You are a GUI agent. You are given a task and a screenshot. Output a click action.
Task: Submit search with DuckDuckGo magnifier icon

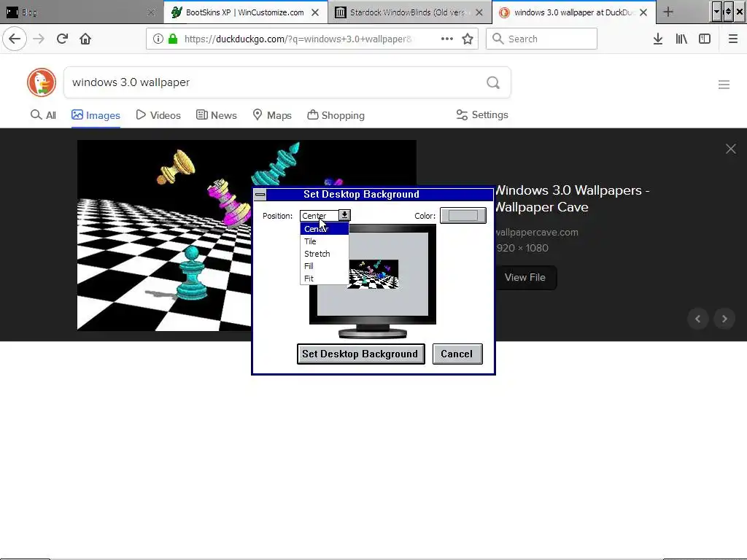493,83
